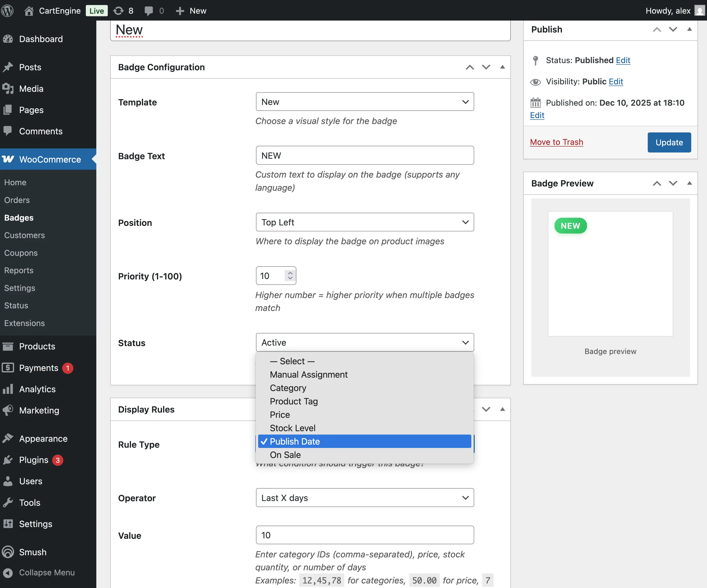Viewport: 707px width, 588px height.
Task: Toggle the Publish panel collapse triangle
Action: pos(689,29)
